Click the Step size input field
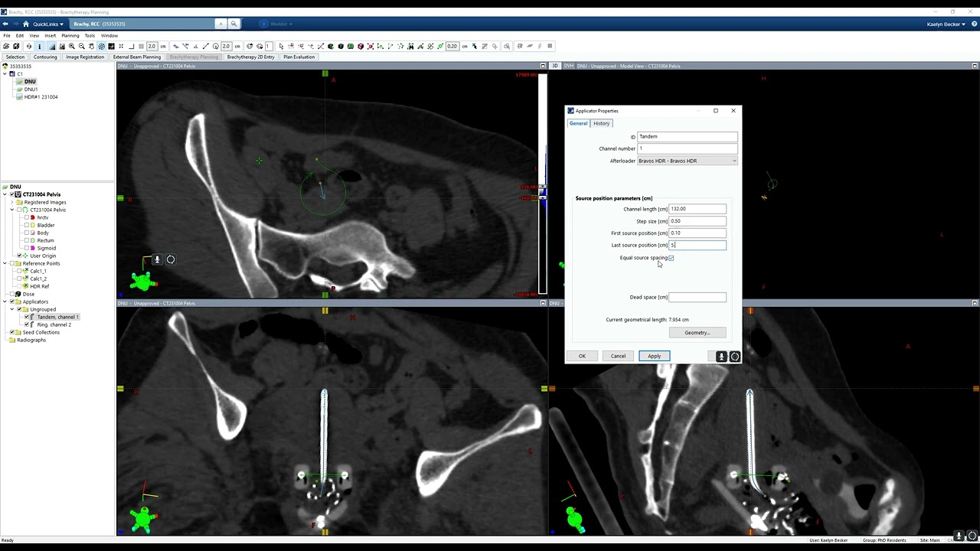Screen dimensions: 980x551 point(697,221)
